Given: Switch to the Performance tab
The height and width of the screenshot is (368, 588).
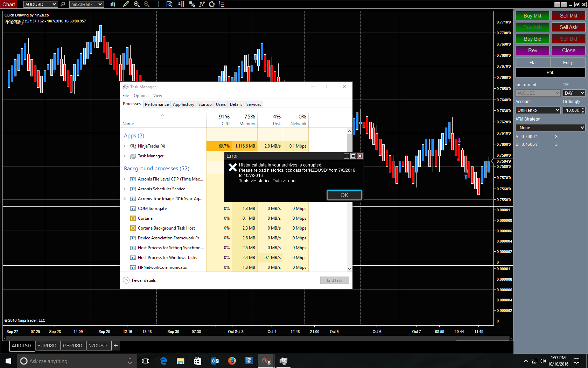Looking at the screenshot, I should pos(157,104).
